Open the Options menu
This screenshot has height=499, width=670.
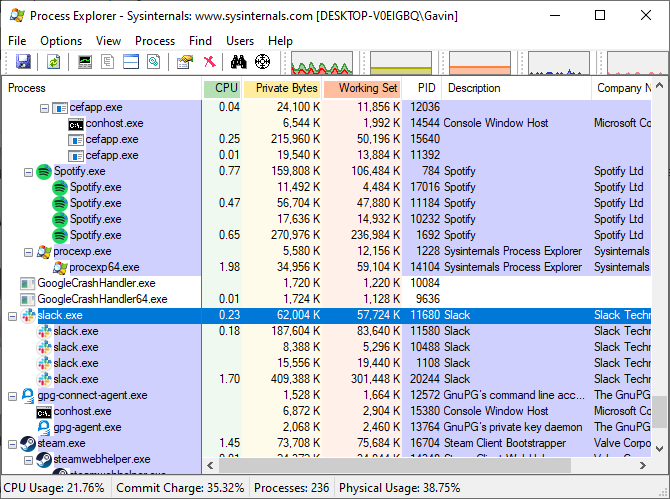61,41
